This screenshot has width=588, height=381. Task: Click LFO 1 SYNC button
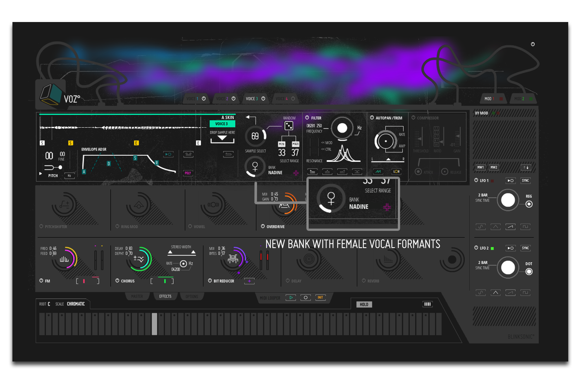(525, 181)
